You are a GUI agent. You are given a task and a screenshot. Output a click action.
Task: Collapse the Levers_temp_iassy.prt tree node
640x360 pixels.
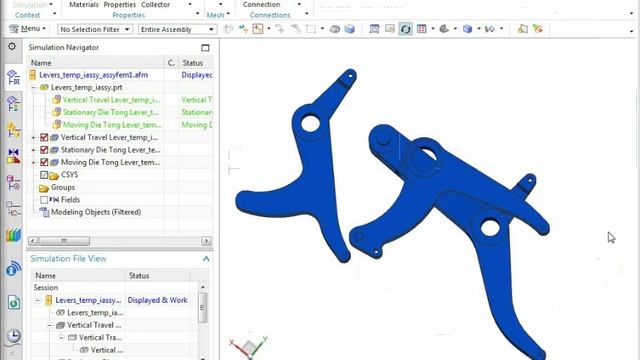pos(34,87)
